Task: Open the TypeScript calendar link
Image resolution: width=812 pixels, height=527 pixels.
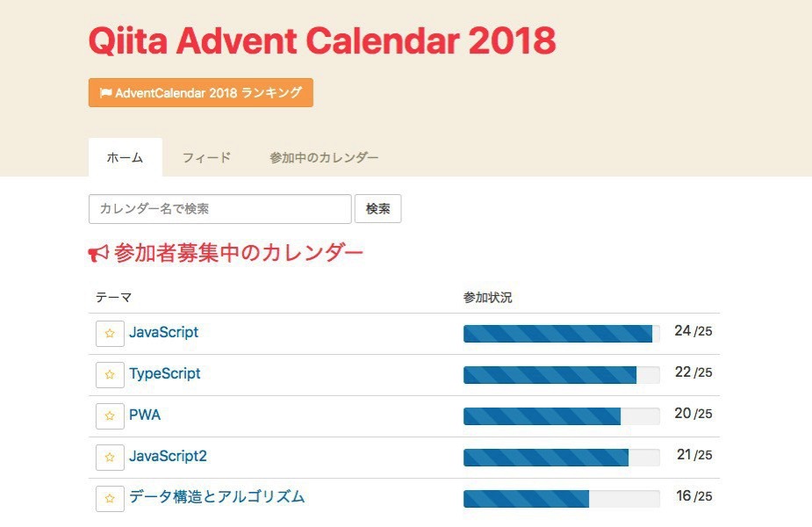Action: click(x=165, y=374)
